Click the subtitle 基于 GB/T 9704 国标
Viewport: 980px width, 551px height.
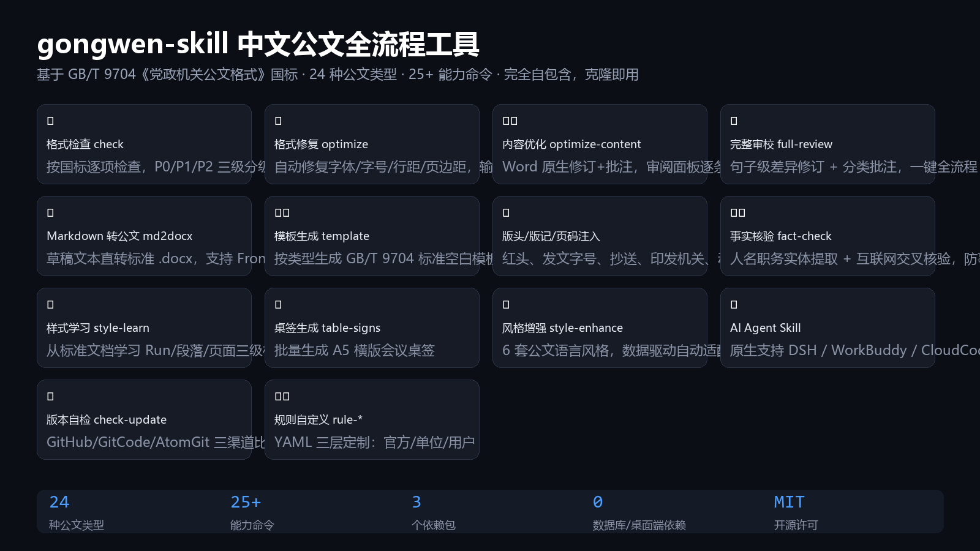pos(337,75)
